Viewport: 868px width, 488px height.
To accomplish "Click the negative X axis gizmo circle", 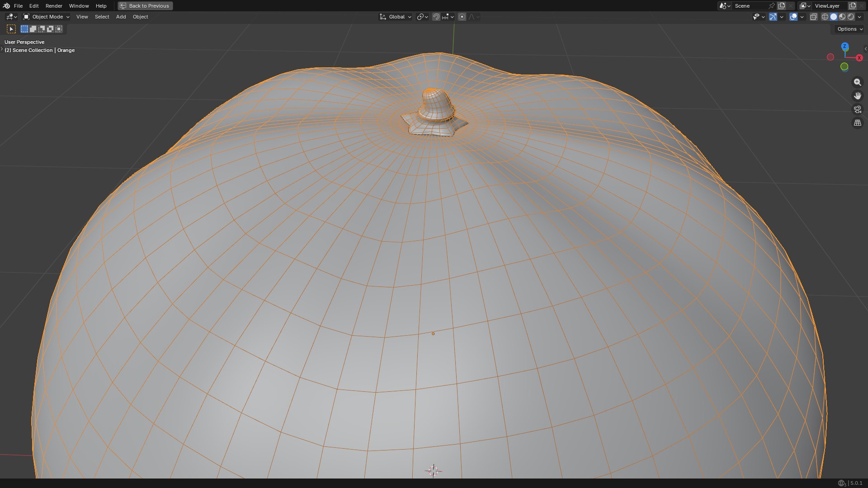I will (x=830, y=57).
